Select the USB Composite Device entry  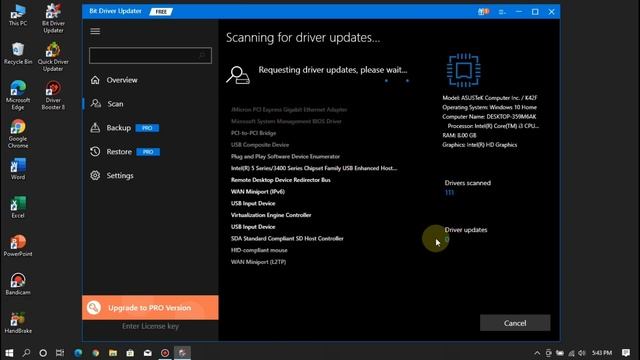click(x=260, y=145)
